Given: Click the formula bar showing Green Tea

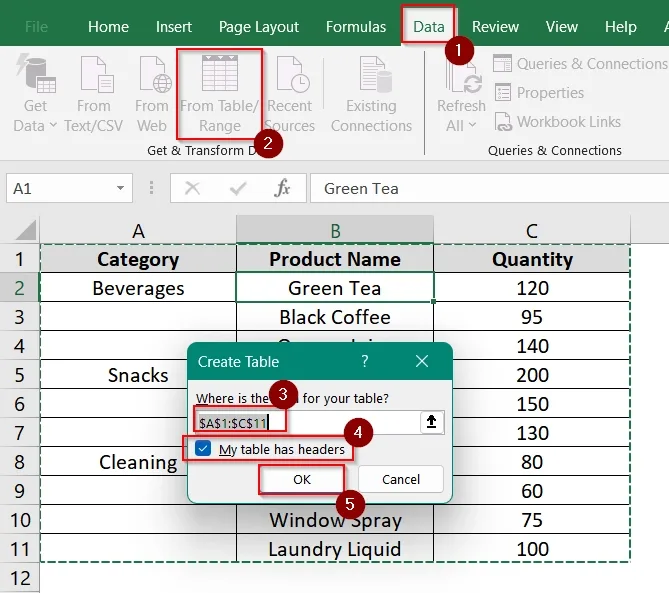Looking at the screenshot, I should coord(489,188).
